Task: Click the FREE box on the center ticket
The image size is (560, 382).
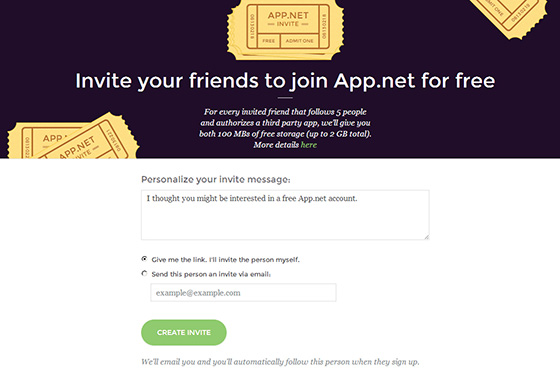Action: click(269, 41)
